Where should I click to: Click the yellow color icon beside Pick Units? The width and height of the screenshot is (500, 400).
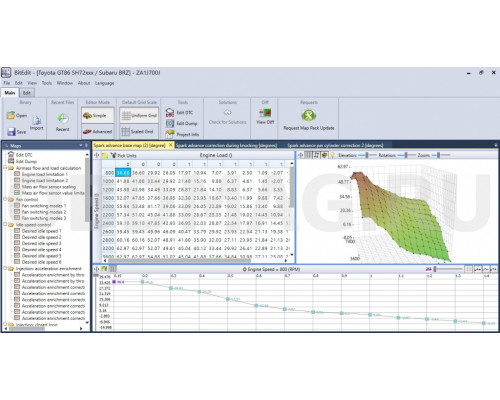coord(105,155)
